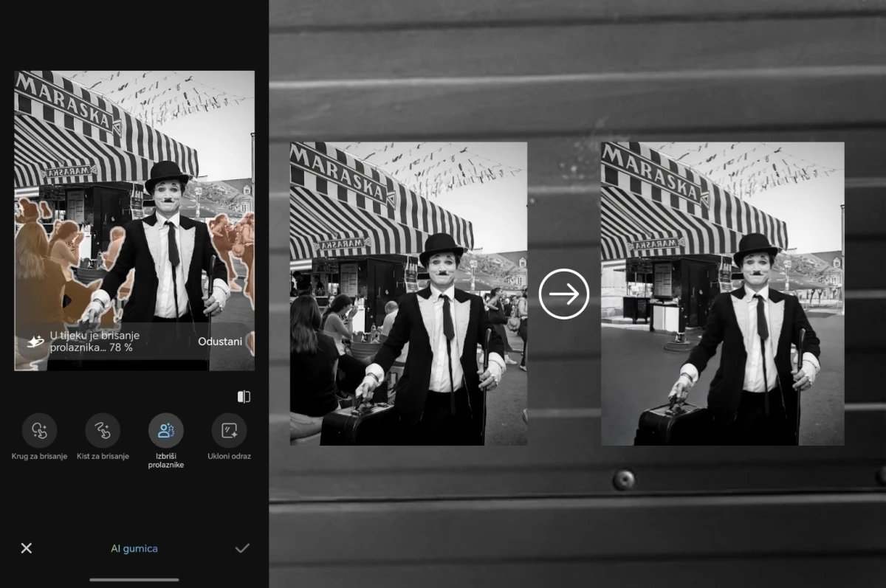This screenshot has height=588, width=886.
Task: Tap the Izbriši prolaznike tool icon
Action: pyautogui.click(x=166, y=431)
